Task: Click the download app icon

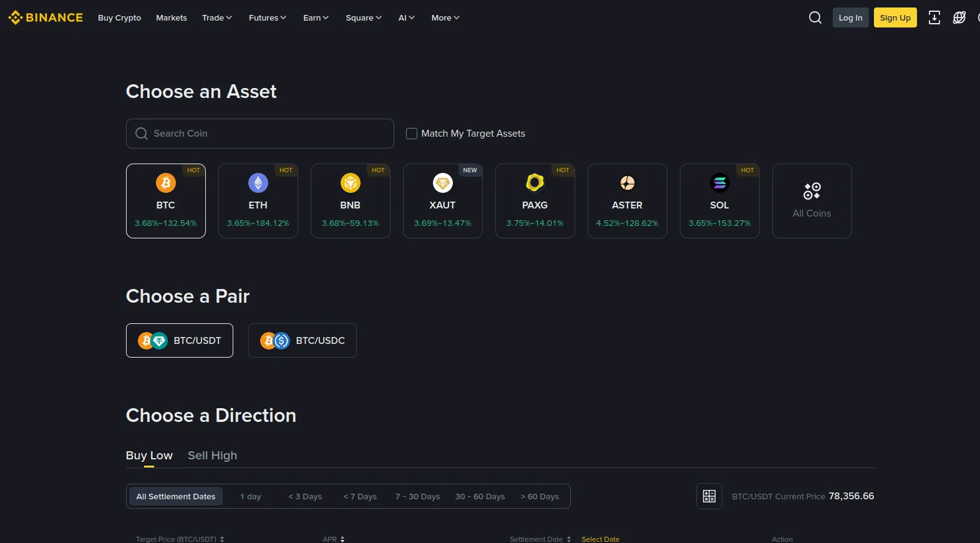Action: tap(934, 17)
